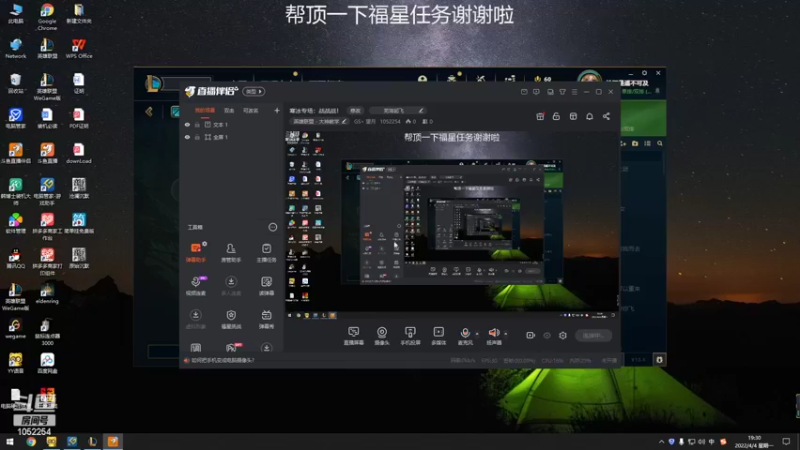Click the funnel-shaped icon in companion title bar
Screen dimensions: 800x450
point(562,92)
